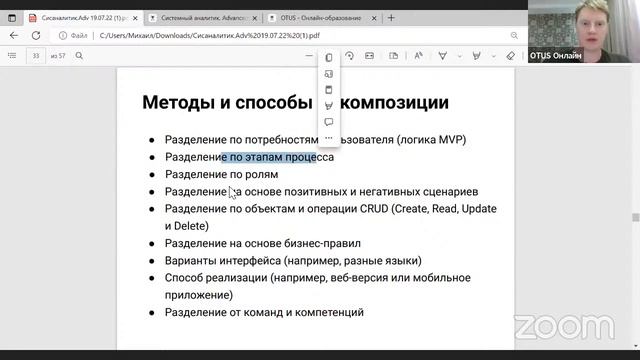Click the vertical scrollbar thumb
The image size is (640, 360).
coord(636,218)
